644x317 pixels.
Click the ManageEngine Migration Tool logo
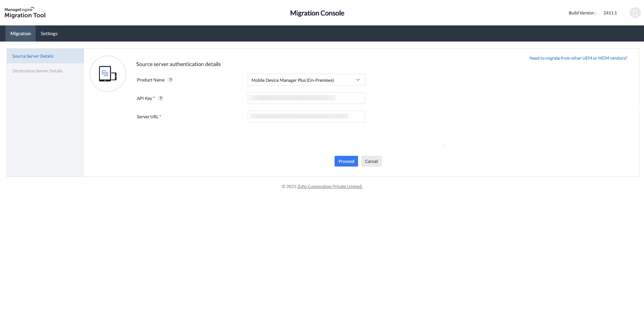point(25,13)
